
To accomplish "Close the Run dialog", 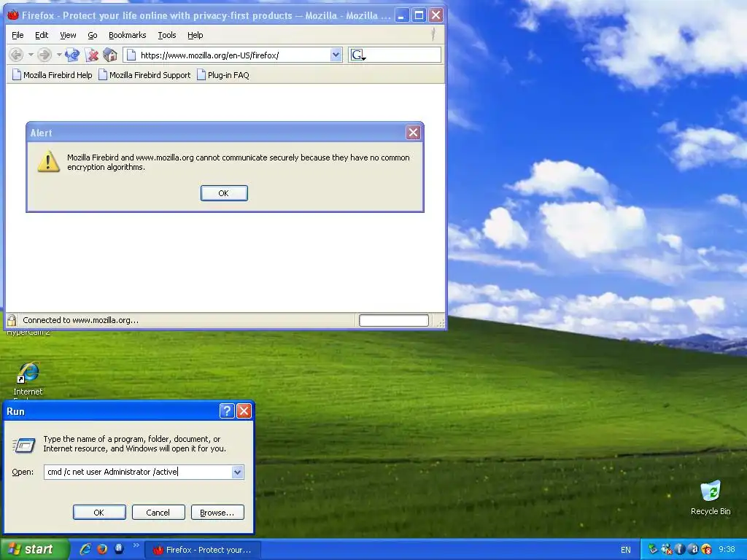I will coord(244,411).
